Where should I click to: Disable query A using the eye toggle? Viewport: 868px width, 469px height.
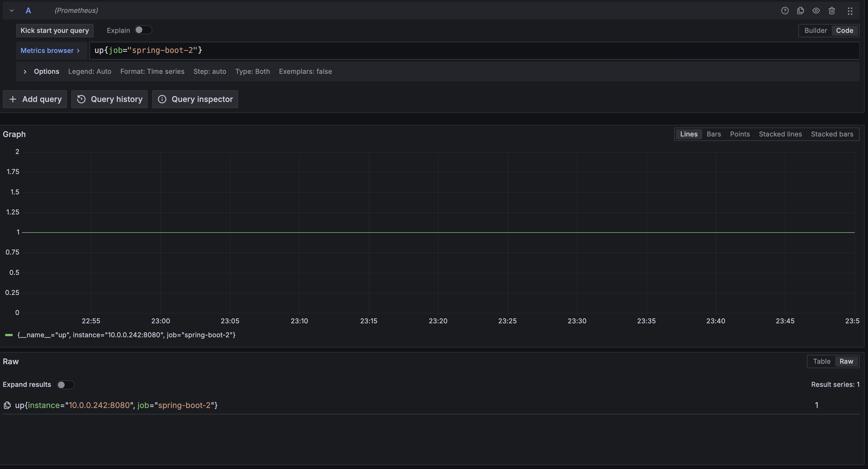pos(816,11)
